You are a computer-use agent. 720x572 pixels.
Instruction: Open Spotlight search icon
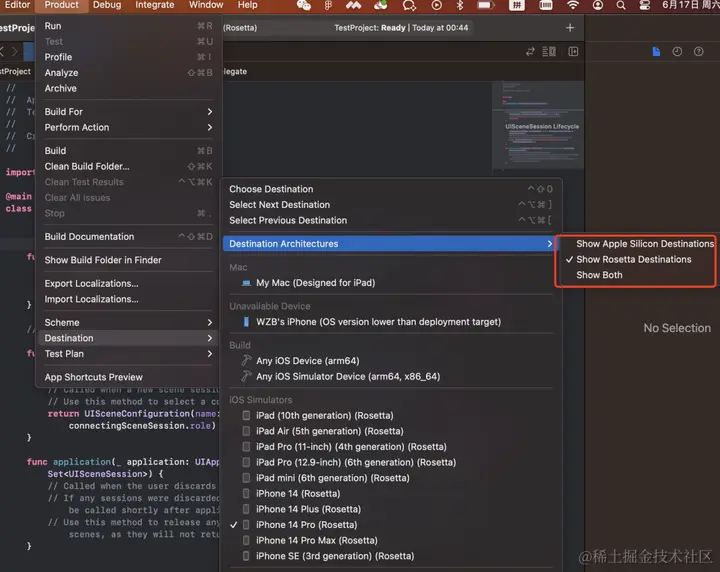coord(621,5)
